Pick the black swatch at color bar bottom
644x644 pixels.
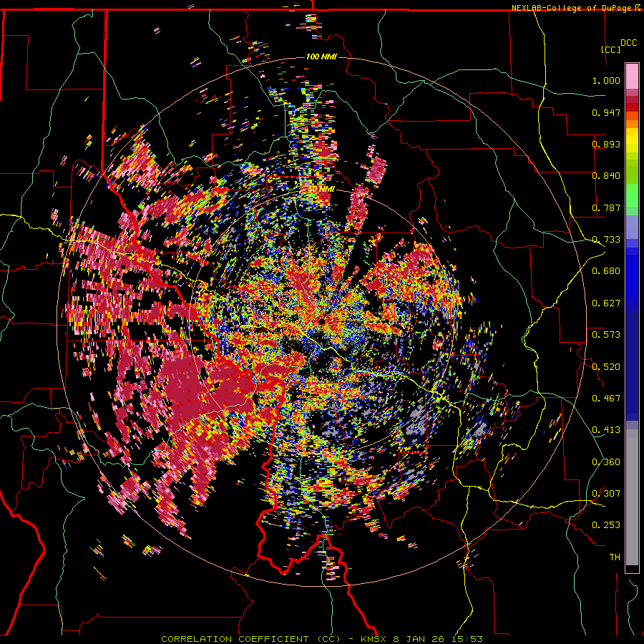[632, 569]
